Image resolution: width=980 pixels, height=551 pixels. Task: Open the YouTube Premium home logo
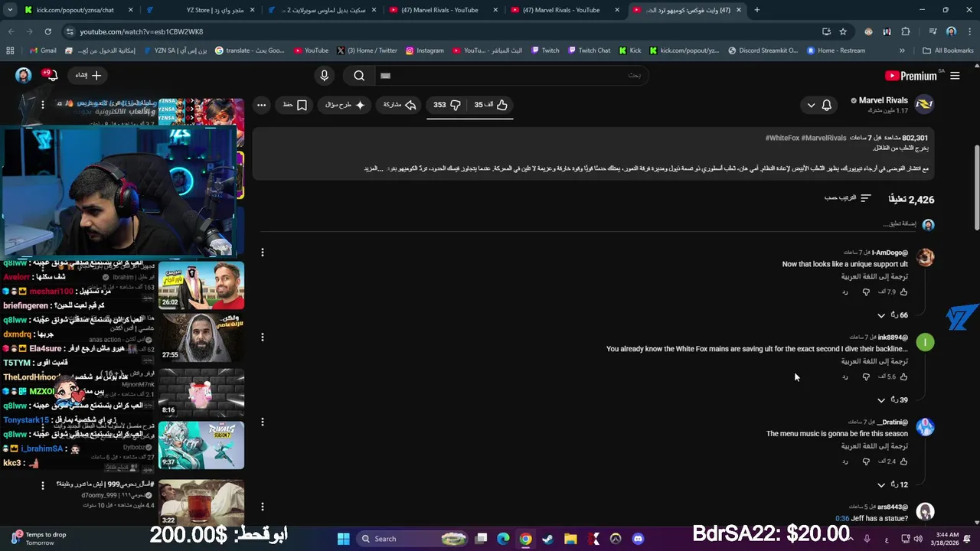coord(911,76)
